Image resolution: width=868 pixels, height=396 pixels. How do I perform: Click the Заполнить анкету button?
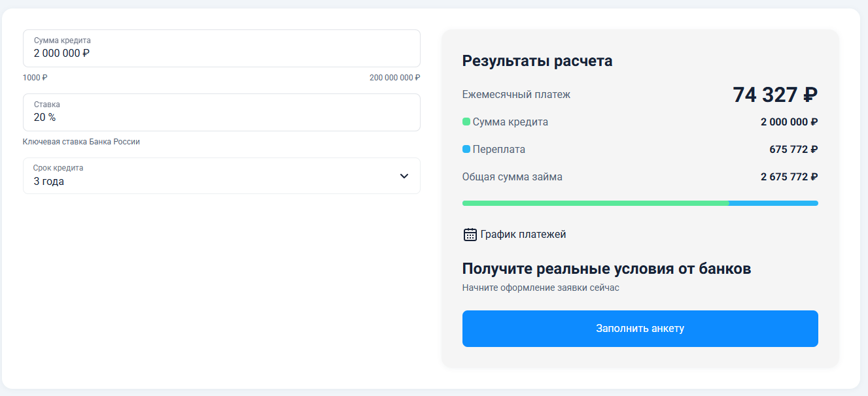[x=640, y=329]
